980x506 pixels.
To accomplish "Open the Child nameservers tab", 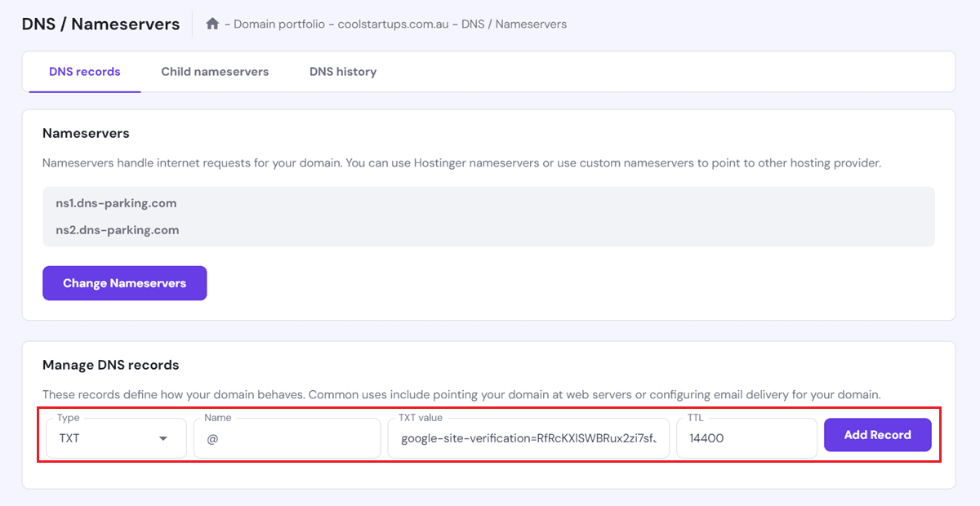I will (215, 72).
